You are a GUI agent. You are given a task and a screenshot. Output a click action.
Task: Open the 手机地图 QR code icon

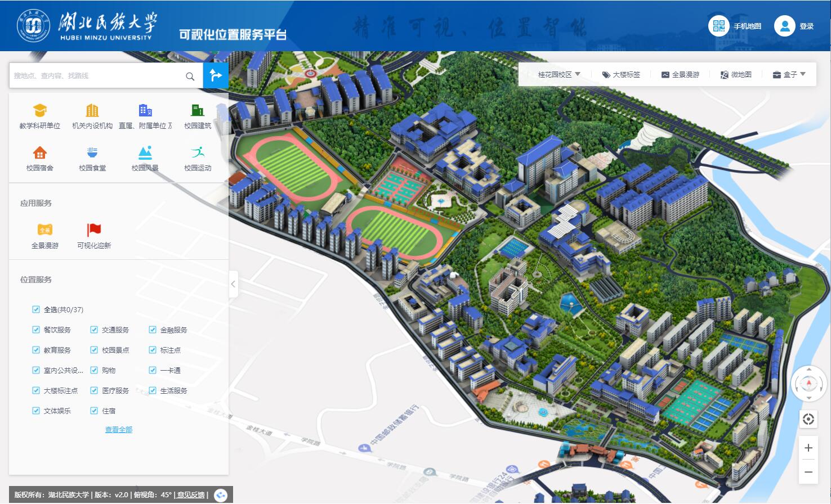(x=718, y=26)
